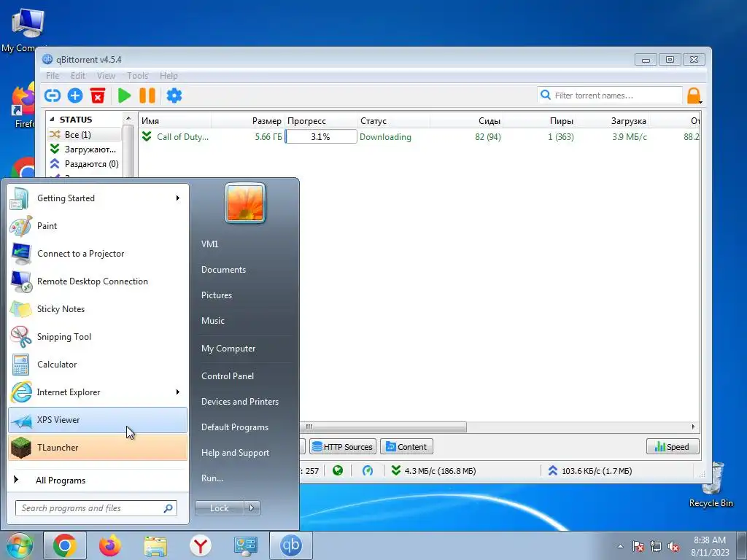Open the File menu in qBittorrent
The width and height of the screenshot is (747, 560).
(53, 76)
